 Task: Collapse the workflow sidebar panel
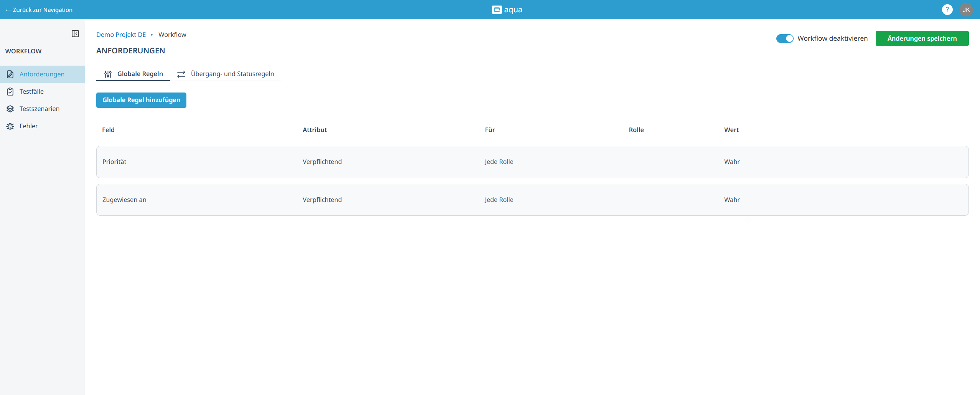tap(75, 34)
